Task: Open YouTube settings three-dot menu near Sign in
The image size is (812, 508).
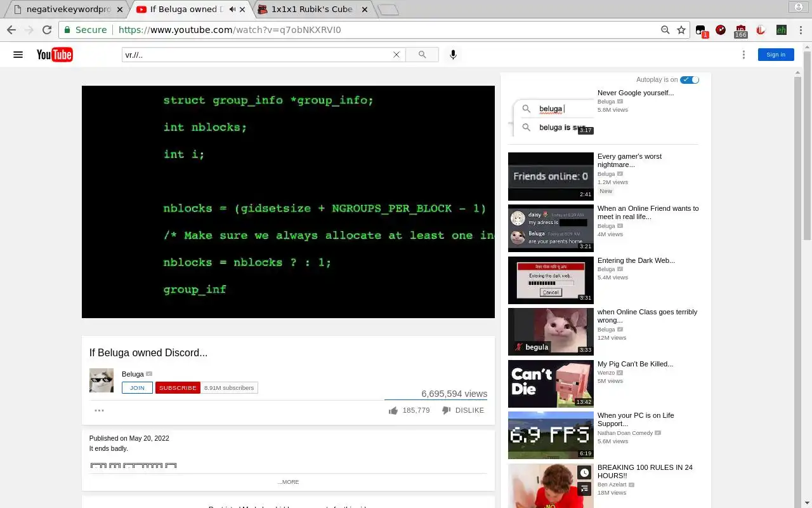Action: pyautogui.click(x=743, y=55)
